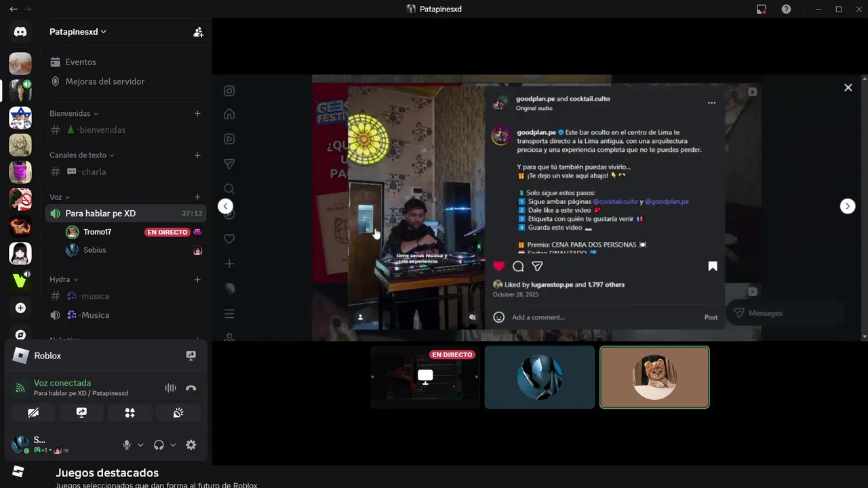The width and height of the screenshot is (868, 488).
Task: Click the Post comment button
Action: click(x=711, y=317)
